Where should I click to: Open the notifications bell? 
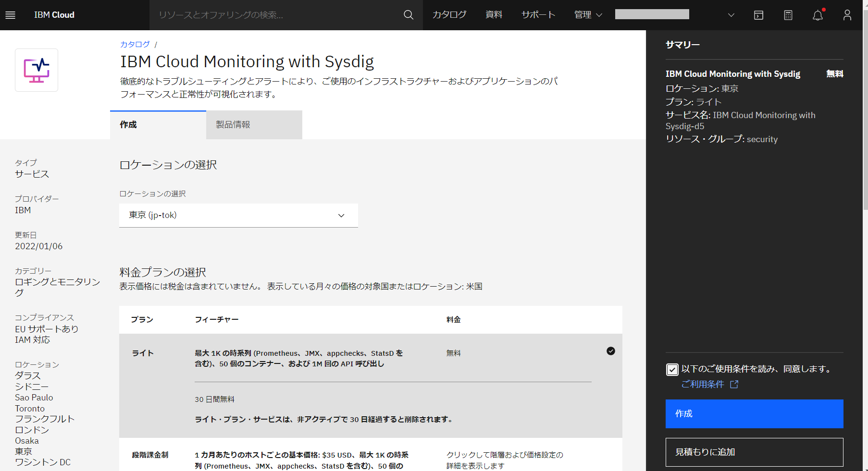click(x=818, y=15)
